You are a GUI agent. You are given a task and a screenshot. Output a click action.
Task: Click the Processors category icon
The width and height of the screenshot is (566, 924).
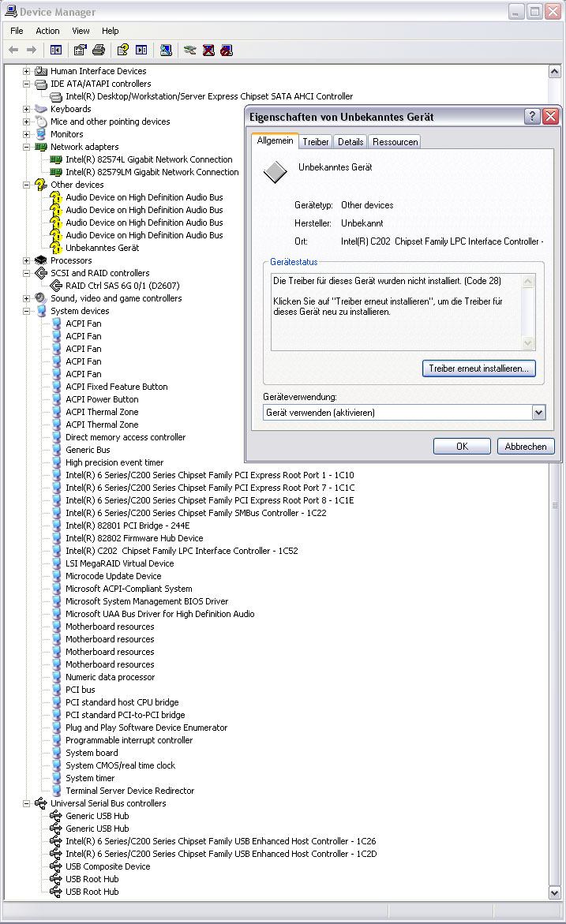tap(41, 260)
